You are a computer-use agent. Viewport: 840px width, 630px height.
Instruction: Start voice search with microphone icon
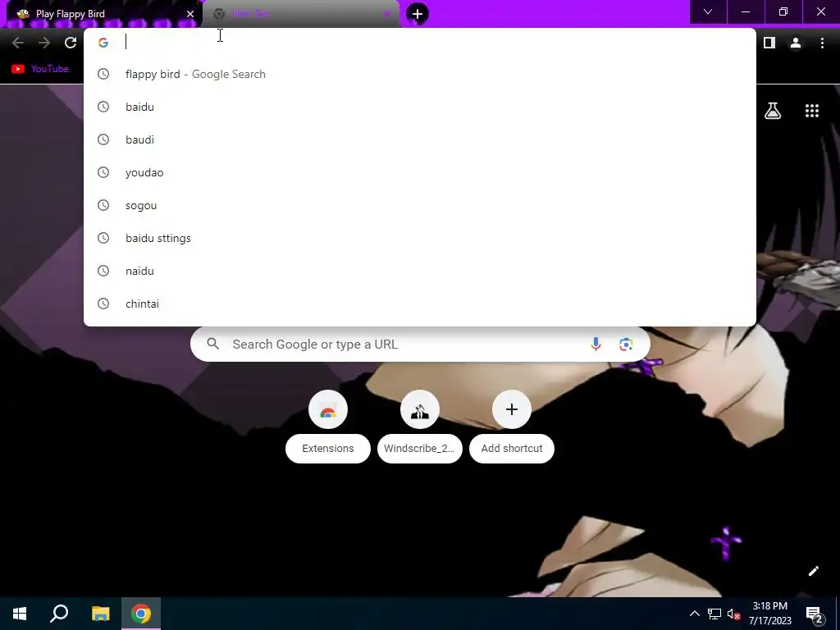596,344
